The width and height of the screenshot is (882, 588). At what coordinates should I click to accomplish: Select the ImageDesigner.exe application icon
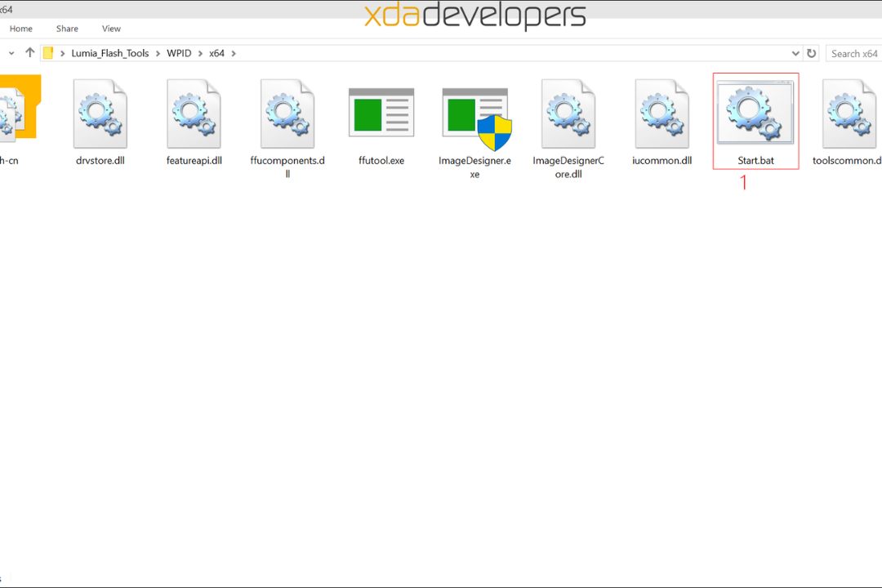point(476,118)
